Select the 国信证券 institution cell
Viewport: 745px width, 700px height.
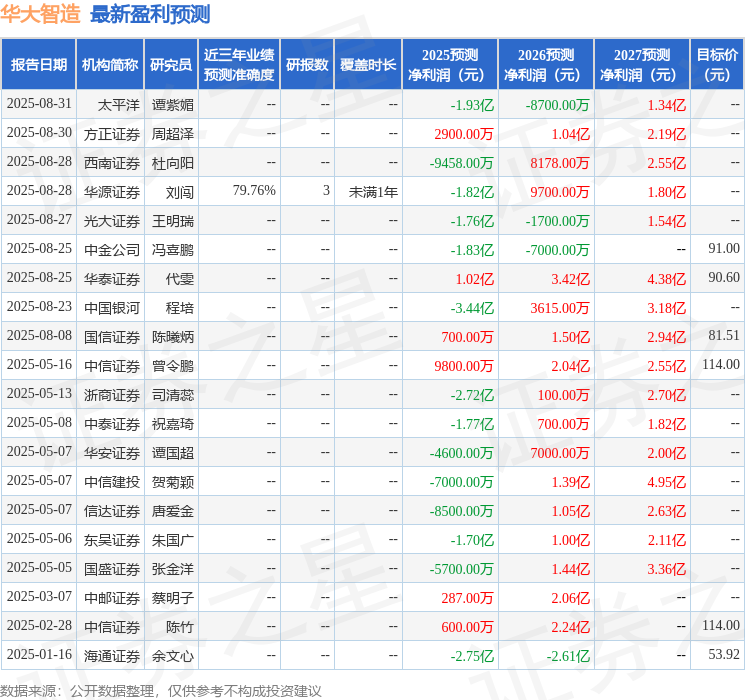[x=112, y=337]
